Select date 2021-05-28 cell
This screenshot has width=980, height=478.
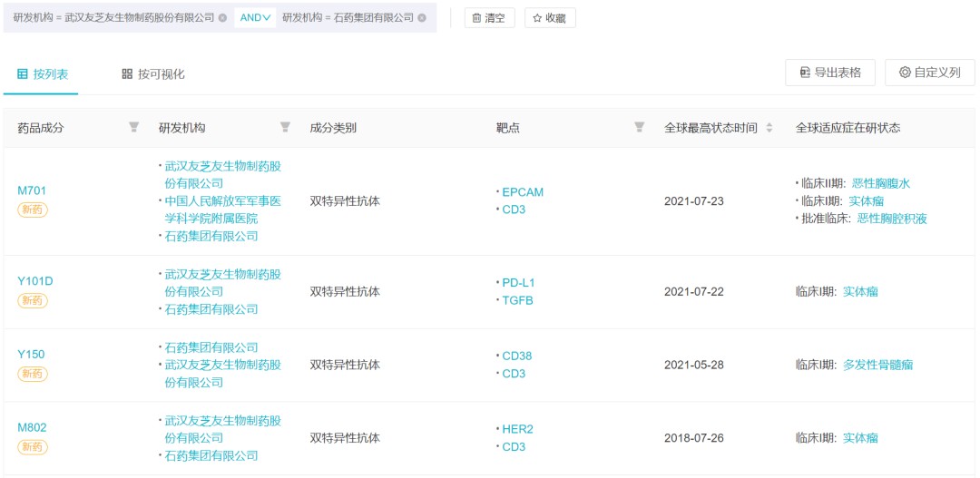click(x=694, y=365)
